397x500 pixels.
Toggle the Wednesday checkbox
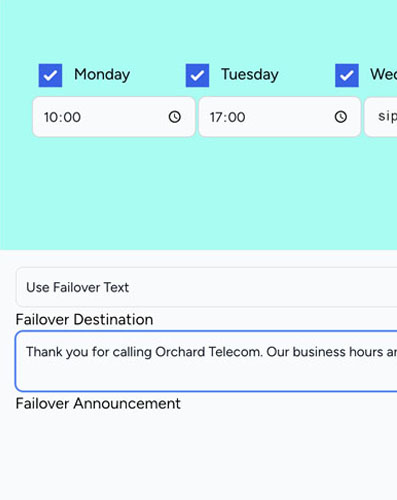pos(347,75)
